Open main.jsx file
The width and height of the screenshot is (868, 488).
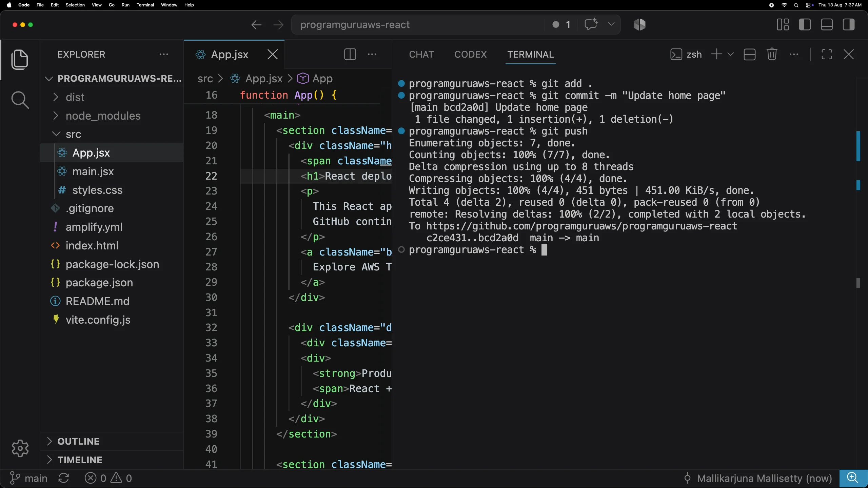112,171
